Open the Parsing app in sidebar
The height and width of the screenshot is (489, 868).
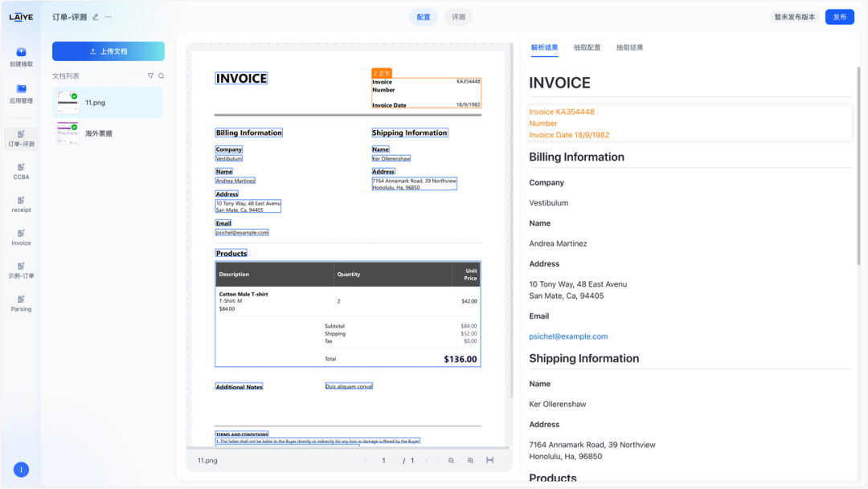pos(21,302)
